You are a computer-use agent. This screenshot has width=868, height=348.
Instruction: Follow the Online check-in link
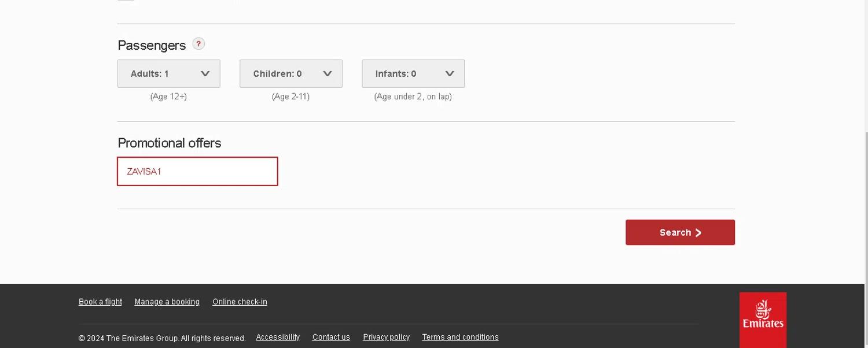pos(240,302)
